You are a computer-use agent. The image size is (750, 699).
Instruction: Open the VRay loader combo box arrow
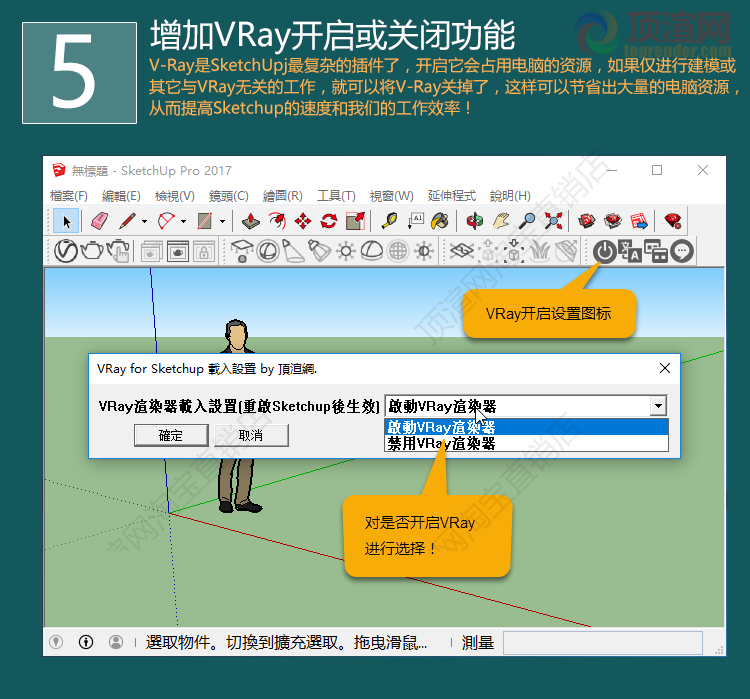tap(659, 406)
